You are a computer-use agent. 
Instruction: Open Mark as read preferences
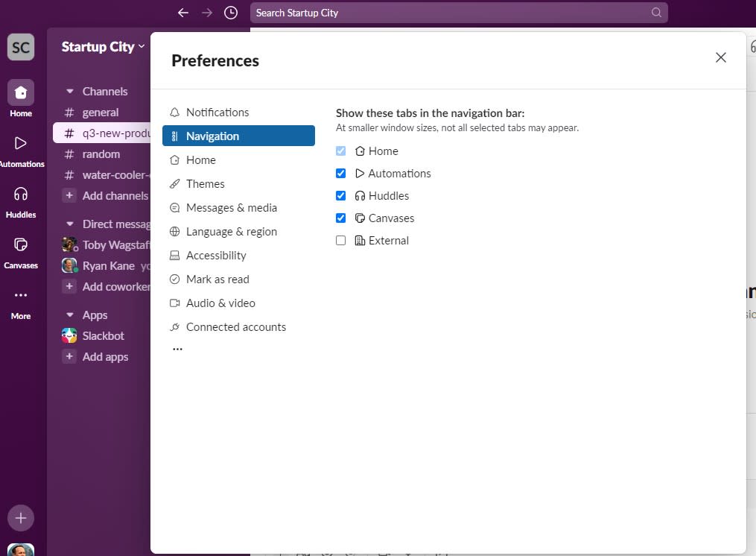coord(238,279)
